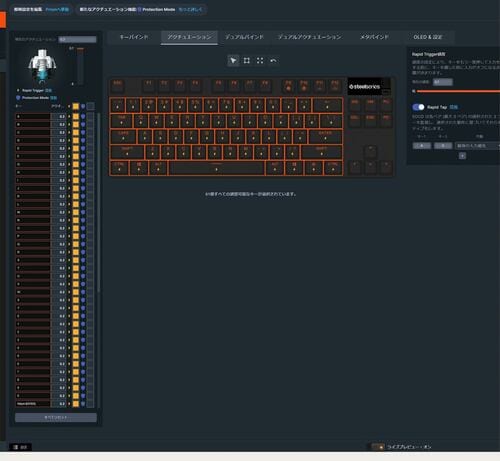
Task: Switch to the アクチュエーション tab
Action: pos(189,37)
